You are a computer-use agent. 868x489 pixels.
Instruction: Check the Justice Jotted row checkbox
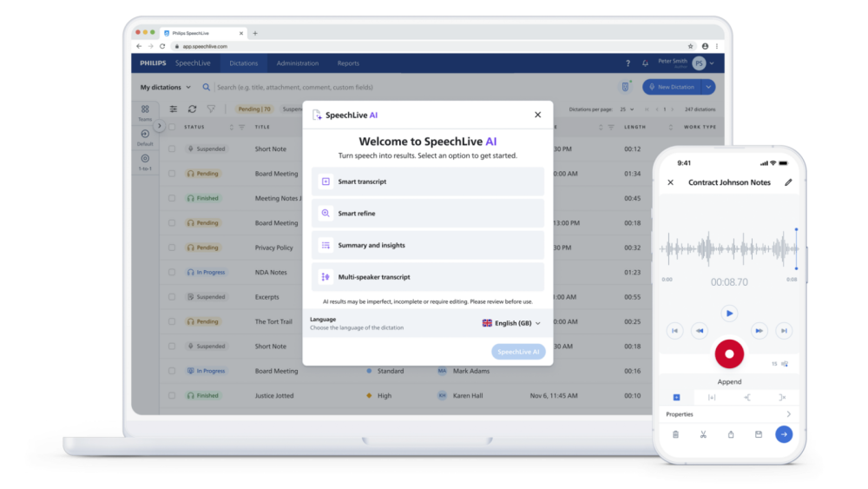click(172, 395)
